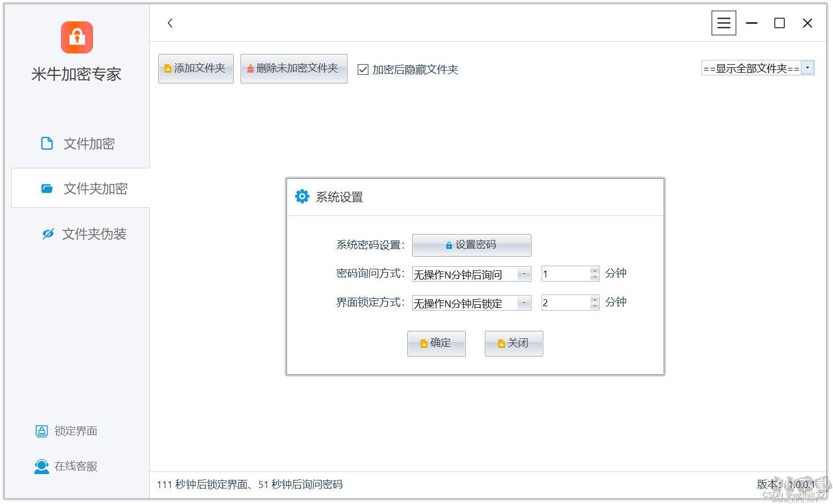
Task: Open the 界面锁定方式 dropdown
Action: point(523,303)
